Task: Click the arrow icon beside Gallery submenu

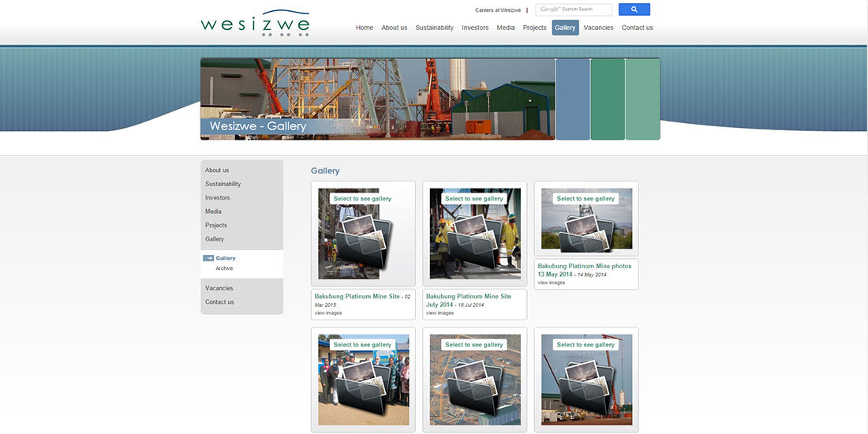Action: (x=208, y=258)
